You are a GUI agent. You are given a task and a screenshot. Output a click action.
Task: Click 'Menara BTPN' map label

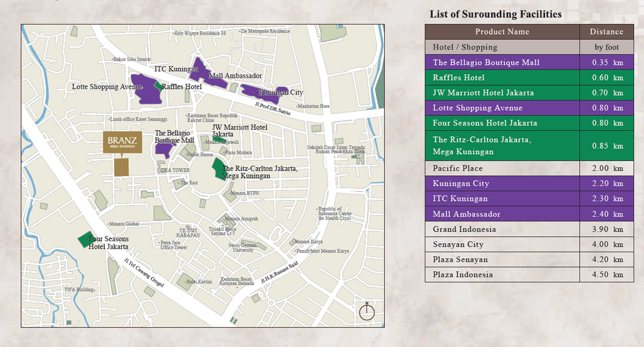coord(245,193)
